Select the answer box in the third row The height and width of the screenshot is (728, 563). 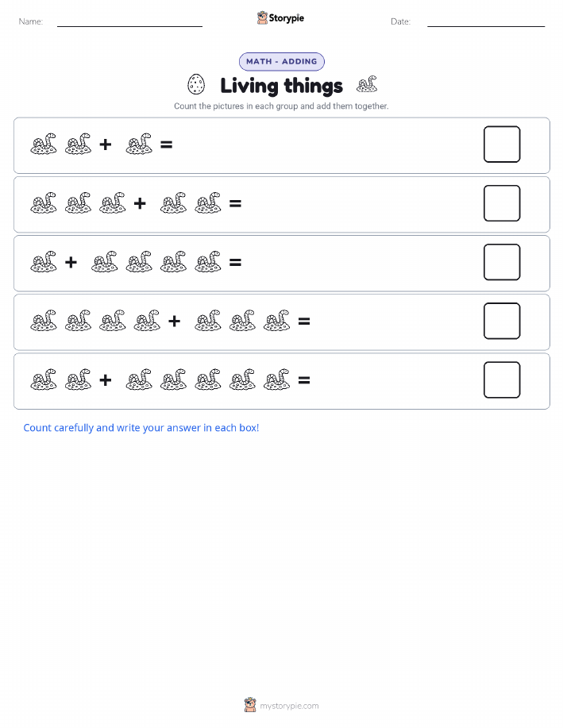pos(502,262)
